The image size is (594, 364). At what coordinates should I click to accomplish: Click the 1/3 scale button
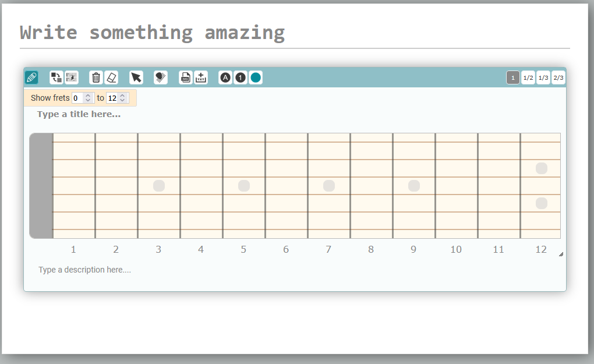click(543, 77)
